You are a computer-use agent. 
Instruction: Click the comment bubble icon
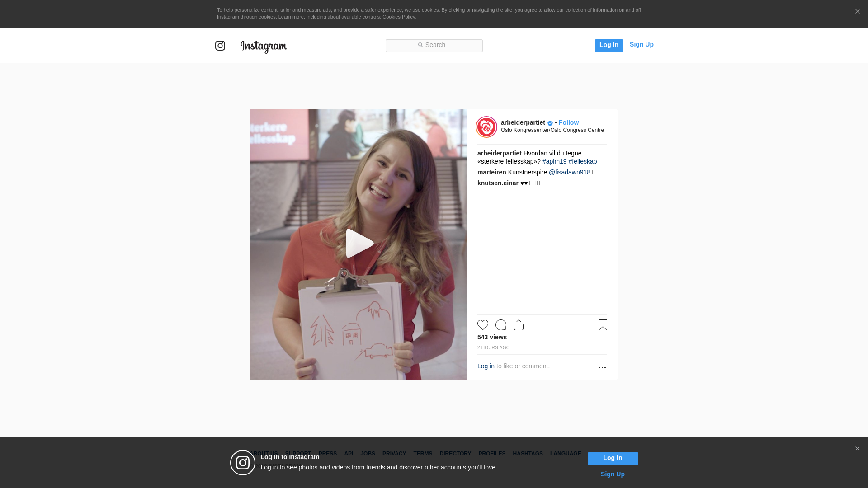(501, 325)
